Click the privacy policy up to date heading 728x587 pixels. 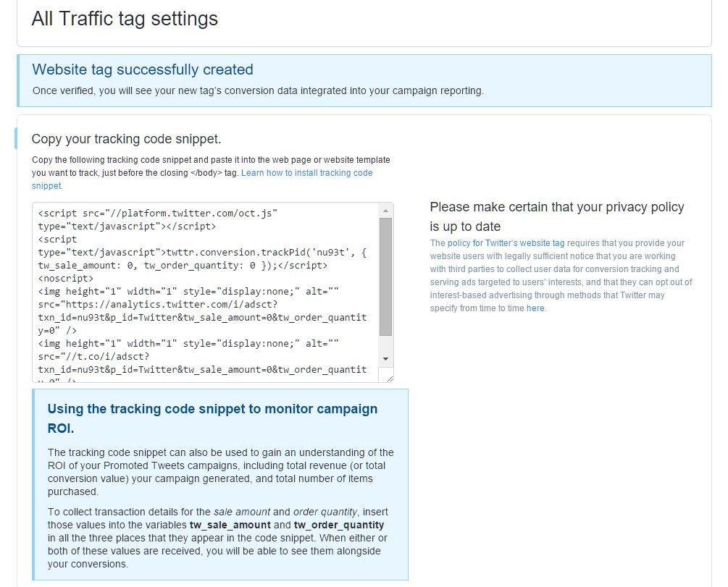point(556,216)
